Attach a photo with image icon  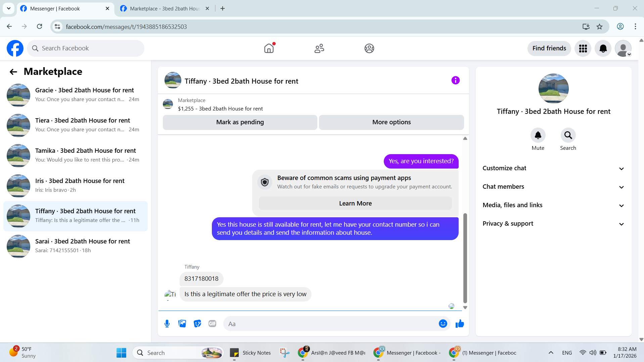pos(182,324)
